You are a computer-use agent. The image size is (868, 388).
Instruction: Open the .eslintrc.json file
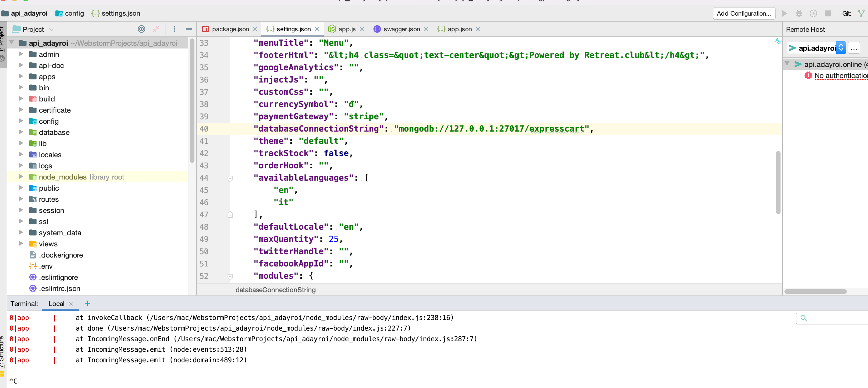click(x=59, y=288)
